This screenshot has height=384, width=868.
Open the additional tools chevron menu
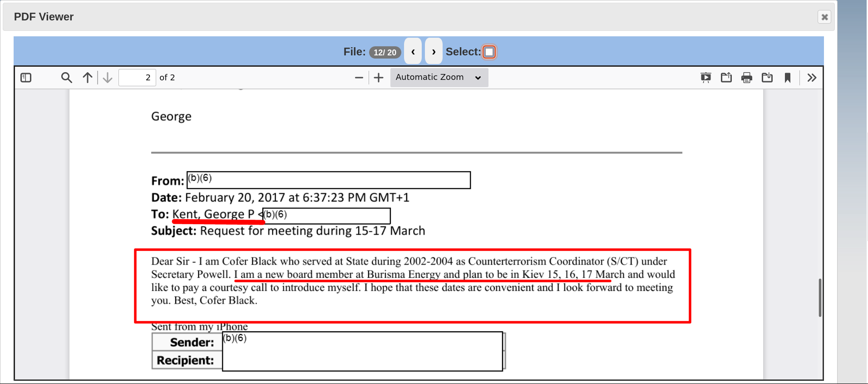(812, 78)
